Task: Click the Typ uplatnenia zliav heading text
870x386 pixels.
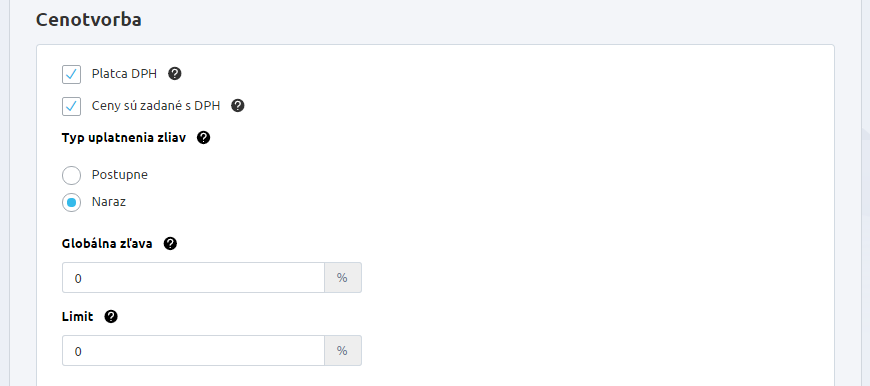Action: tap(124, 138)
